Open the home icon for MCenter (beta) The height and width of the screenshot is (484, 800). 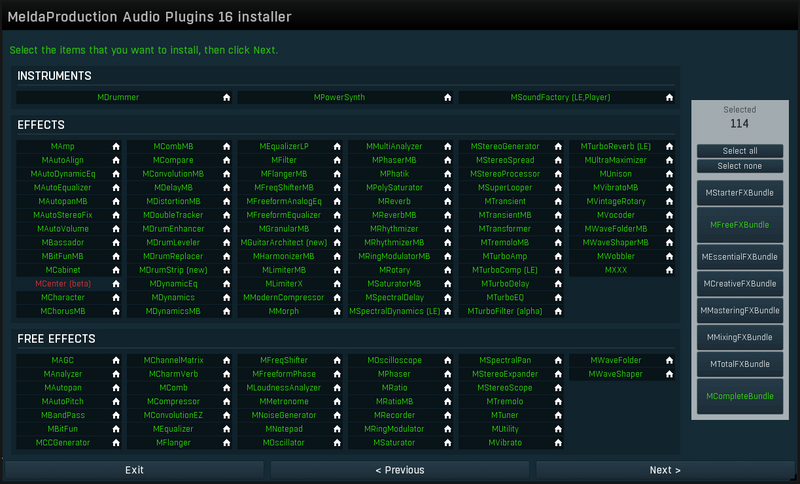point(116,284)
